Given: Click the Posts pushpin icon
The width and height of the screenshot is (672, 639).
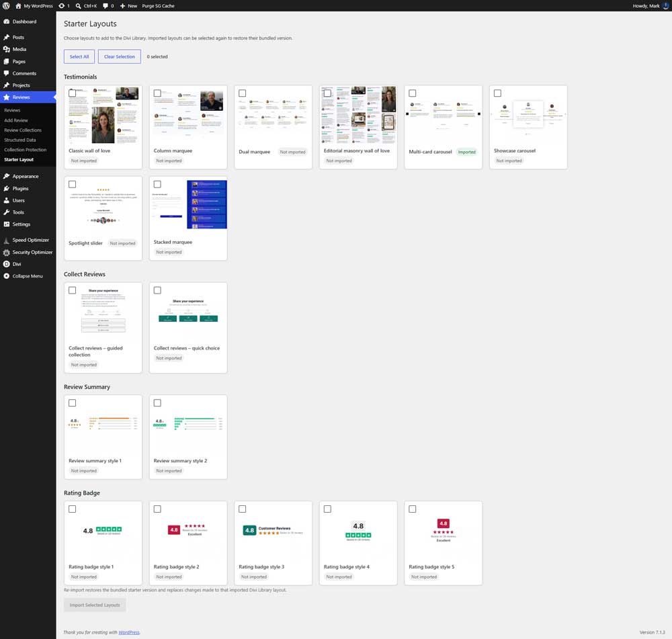Looking at the screenshot, I should click(x=7, y=37).
